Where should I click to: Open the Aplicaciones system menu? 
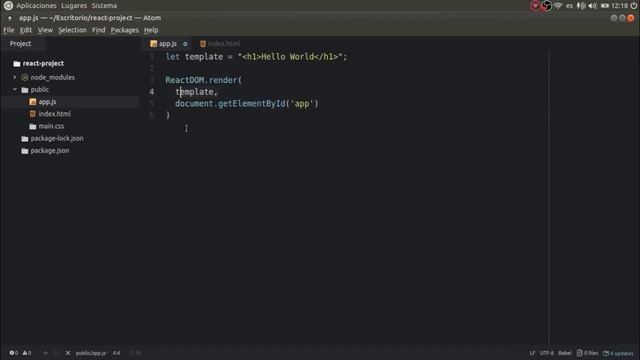pos(36,6)
